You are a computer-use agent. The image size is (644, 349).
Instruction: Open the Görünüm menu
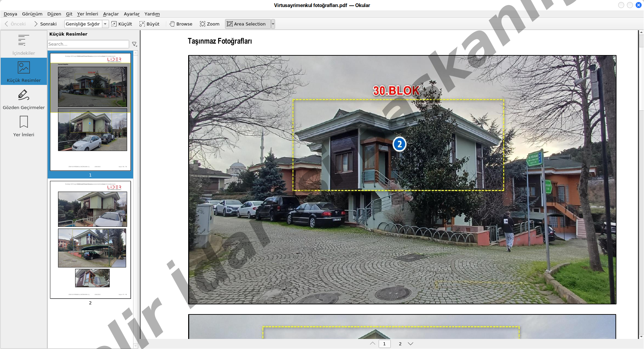[32, 14]
